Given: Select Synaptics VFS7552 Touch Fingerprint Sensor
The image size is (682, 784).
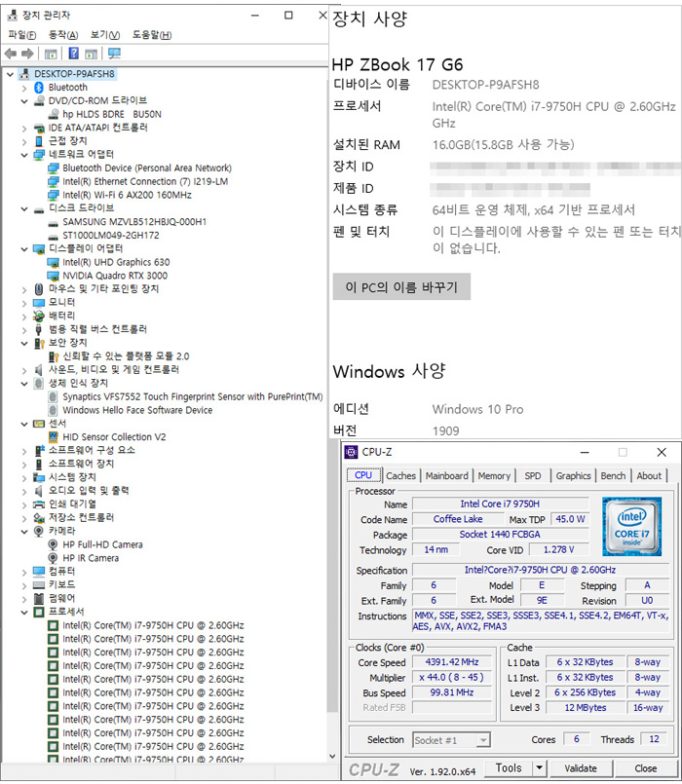Looking at the screenshot, I should tap(193, 396).
